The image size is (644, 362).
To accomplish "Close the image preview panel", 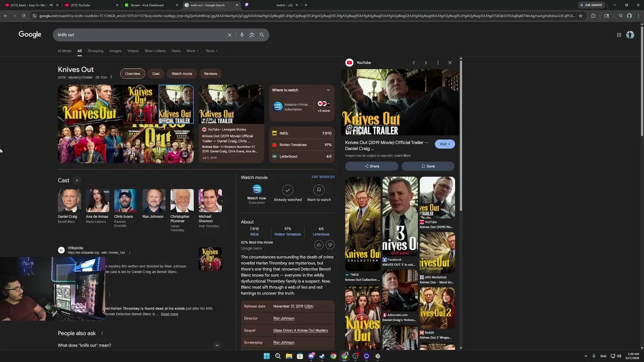I will [x=450, y=63].
